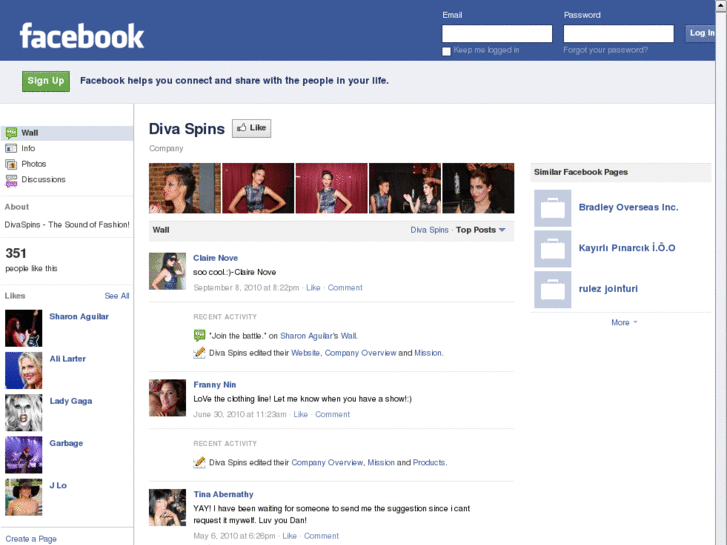727x545 pixels.
Task: Open Franny Nin name link
Action: 215,385
